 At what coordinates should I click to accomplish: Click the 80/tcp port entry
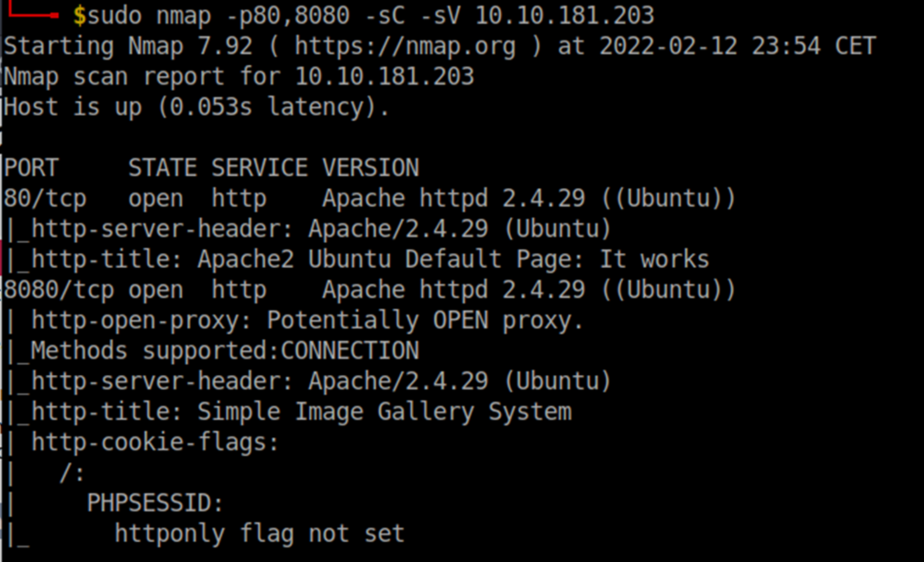pyautogui.click(x=45, y=198)
